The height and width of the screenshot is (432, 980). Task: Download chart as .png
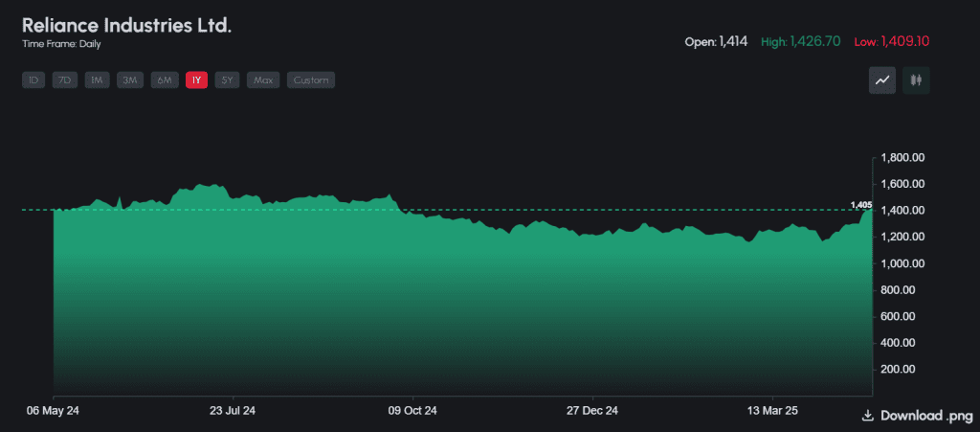point(917,416)
